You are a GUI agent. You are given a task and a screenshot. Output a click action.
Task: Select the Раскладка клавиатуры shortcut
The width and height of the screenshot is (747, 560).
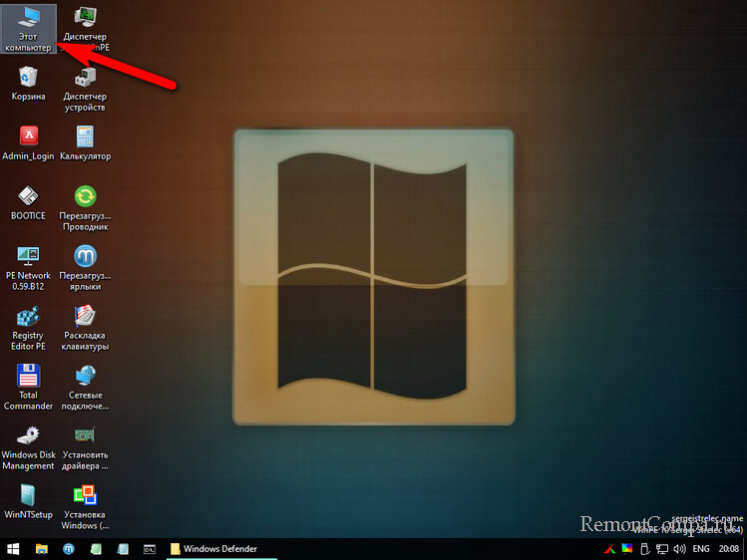click(x=85, y=328)
